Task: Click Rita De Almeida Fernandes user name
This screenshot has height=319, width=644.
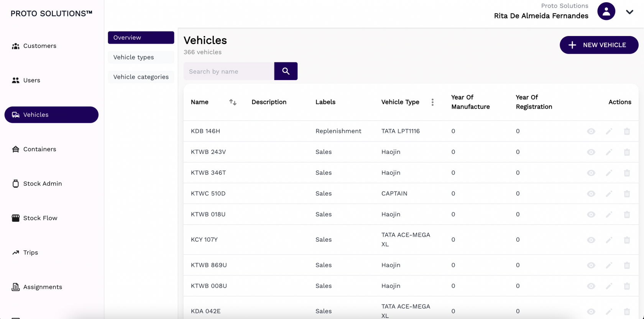Action: click(x=541, y=16)
